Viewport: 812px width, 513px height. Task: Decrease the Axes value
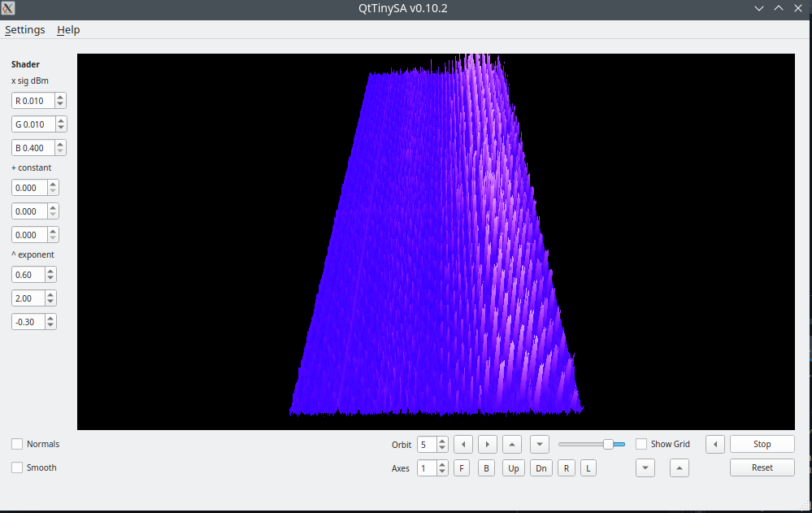tap(441, 472)
